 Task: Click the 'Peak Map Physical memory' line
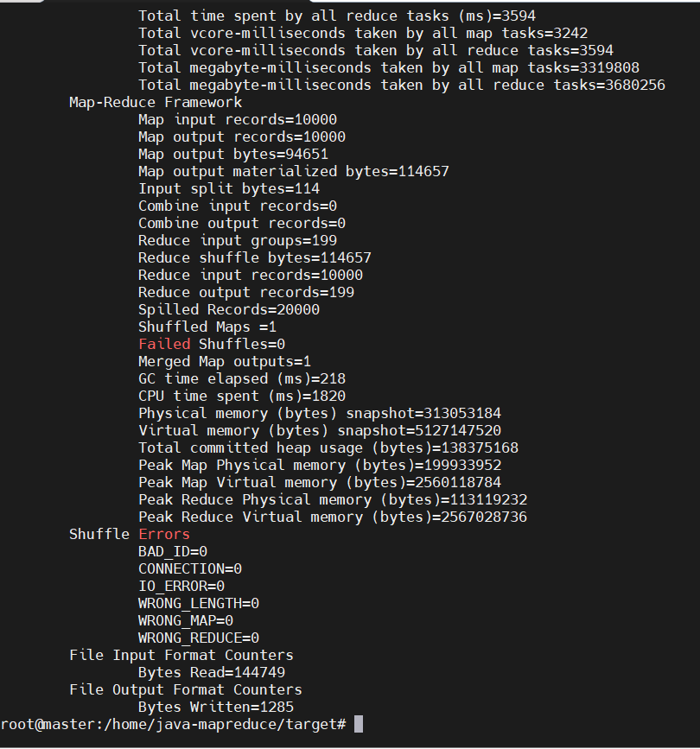coord(320,465)
